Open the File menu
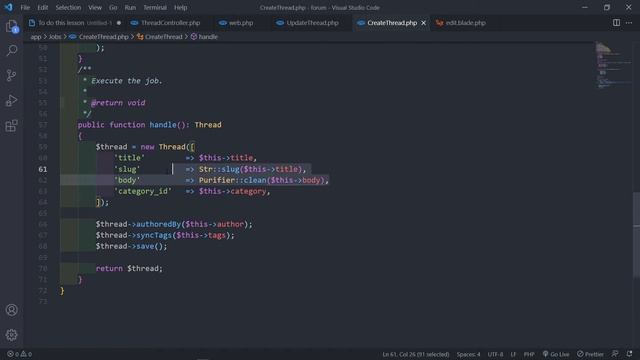The height and width of the screenshot is (360, 640). tap(25, 7)
